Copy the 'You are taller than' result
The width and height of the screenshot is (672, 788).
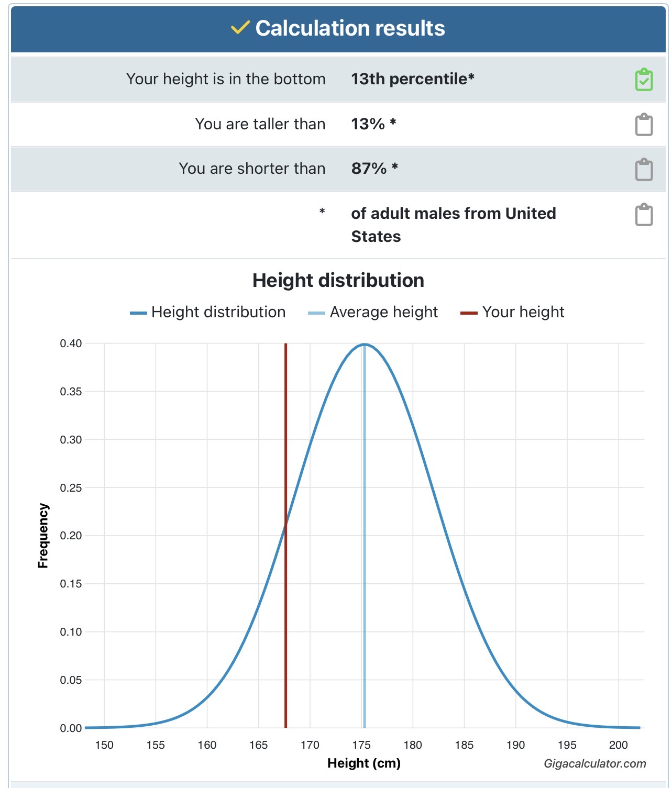pyautogui.click(x=644, y=125)
